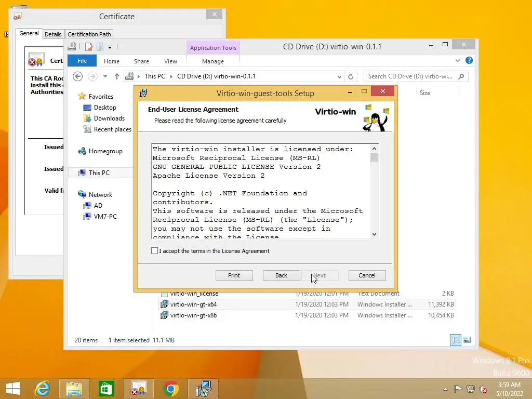Open the AD network computer
532x399 pixels.
click(98, 205)
